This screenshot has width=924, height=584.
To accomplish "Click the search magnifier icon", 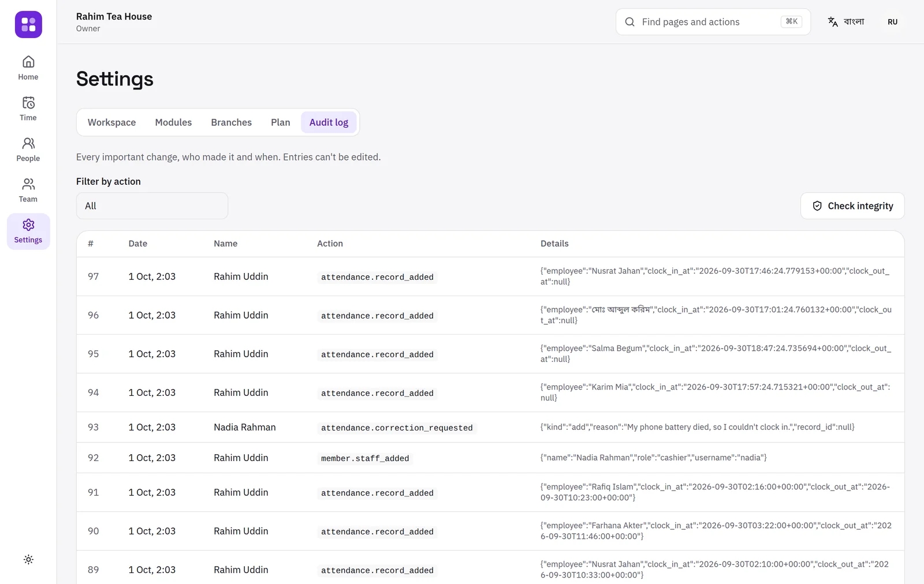I will point(629,22).
